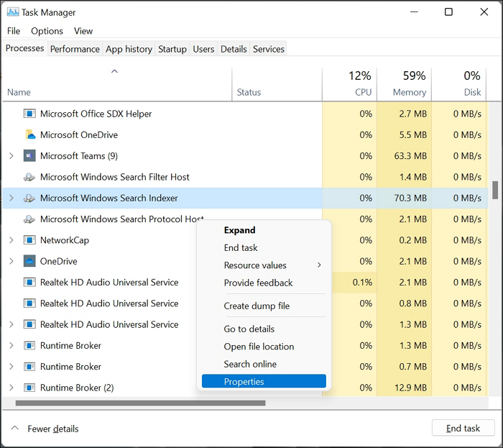
Task: Expand the NetworkCap process group
Action: point(11,240)
